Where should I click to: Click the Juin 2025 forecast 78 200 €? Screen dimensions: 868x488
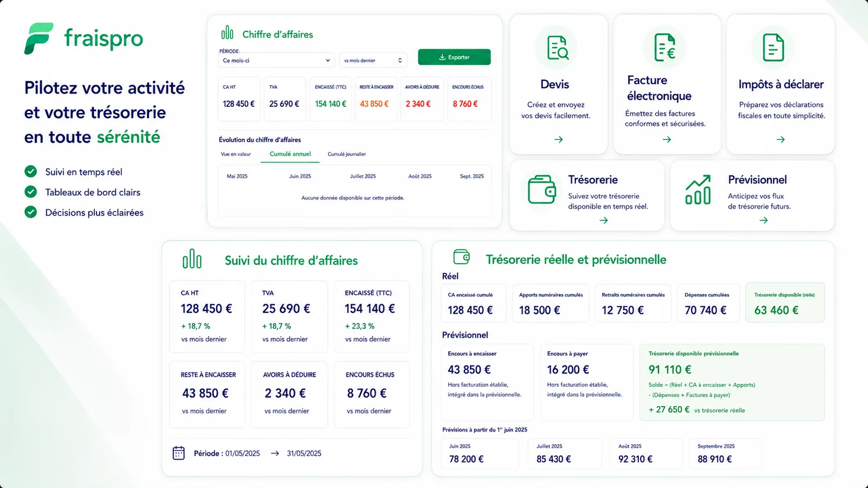(x=466, y=459)
